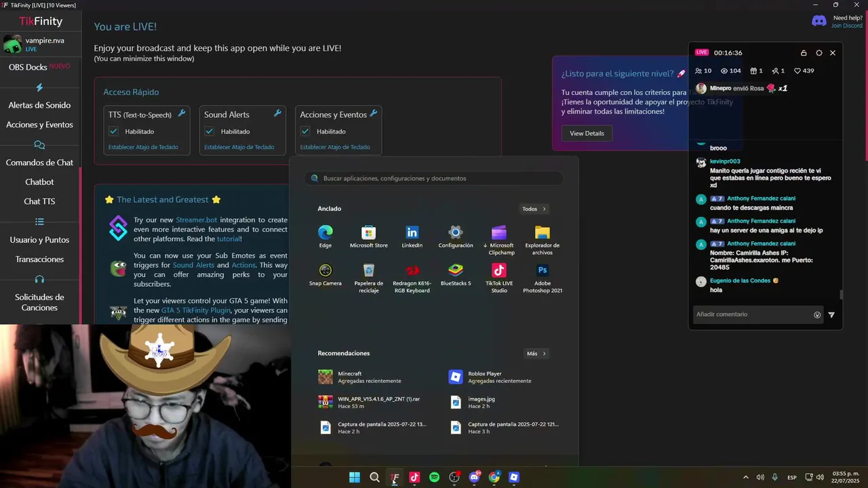Click the live chat scrollbar
Screen dimensions: 868x488
(842, 295)
